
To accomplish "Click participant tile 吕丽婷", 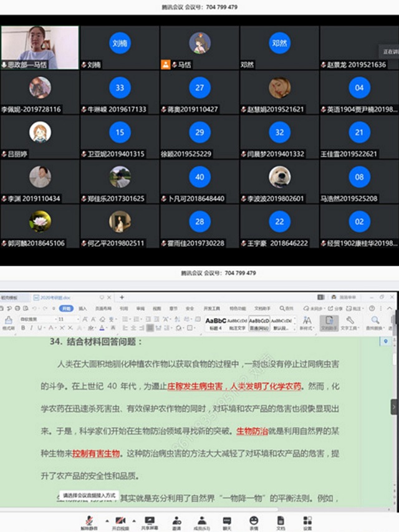I will click(x=40, y=137).
